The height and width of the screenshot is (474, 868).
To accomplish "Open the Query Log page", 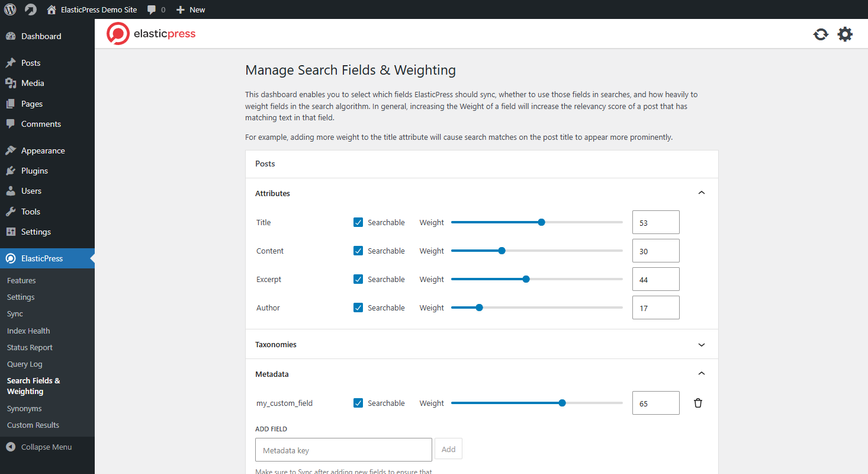I will [24, 364].
